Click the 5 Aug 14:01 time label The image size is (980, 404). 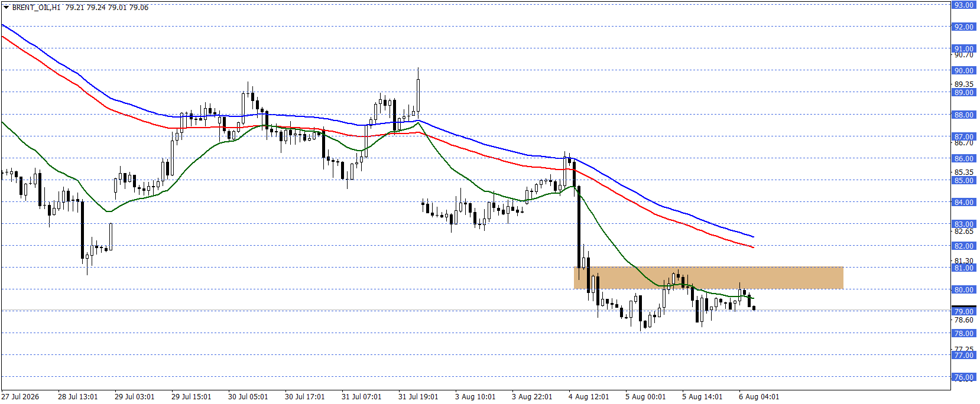[702, 397]
